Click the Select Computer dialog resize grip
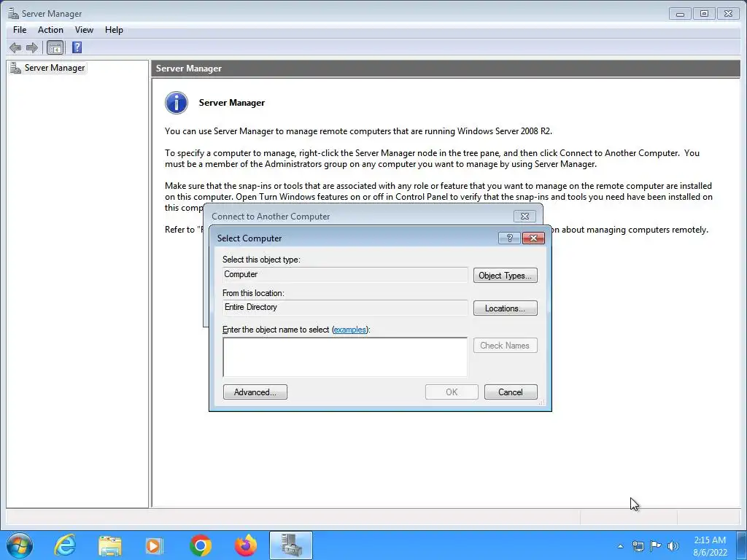Screen dimensions: 747x560 pyautogui.click(x=542, y=402)
